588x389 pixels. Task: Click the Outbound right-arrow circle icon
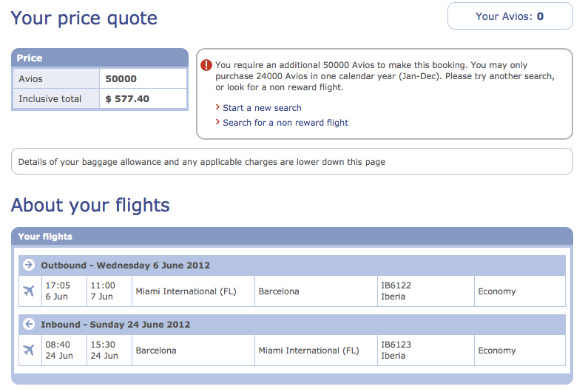(29, 265)
